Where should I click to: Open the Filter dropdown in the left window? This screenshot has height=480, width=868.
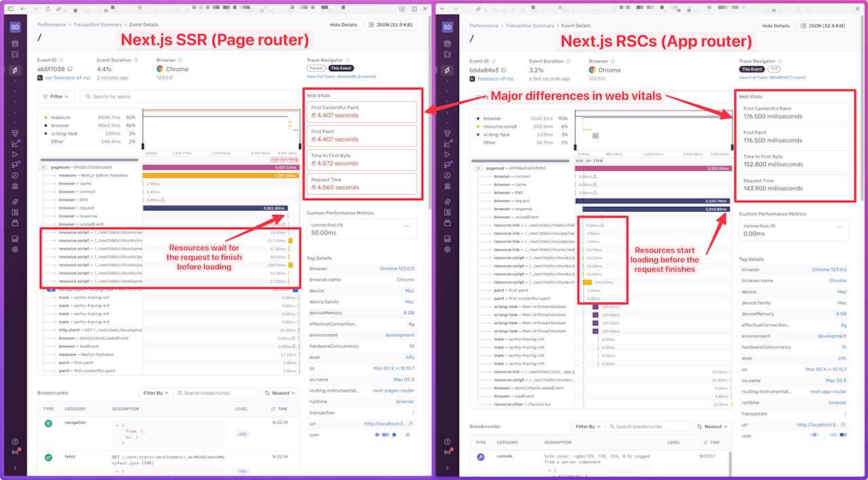56,96
